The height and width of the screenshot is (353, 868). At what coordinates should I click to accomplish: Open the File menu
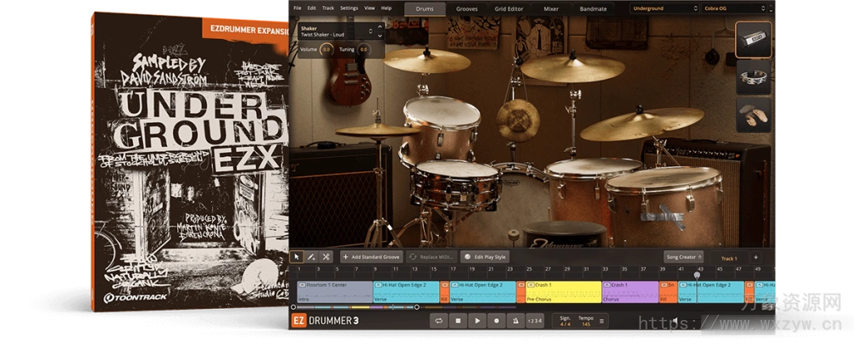pos(298,8)
